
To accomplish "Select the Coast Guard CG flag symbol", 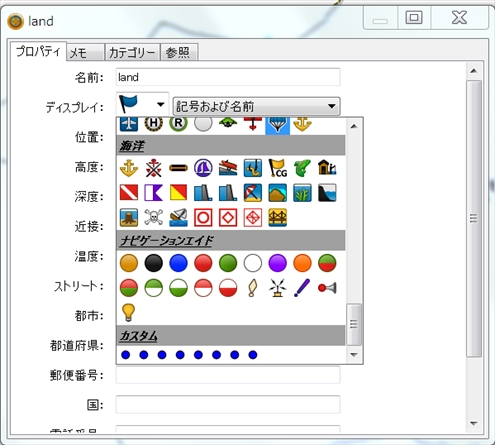I will tap(277, 168).
